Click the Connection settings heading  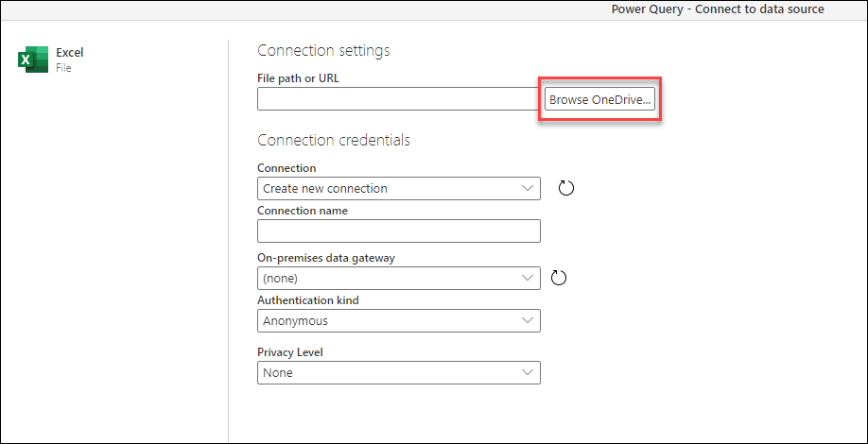323,50
